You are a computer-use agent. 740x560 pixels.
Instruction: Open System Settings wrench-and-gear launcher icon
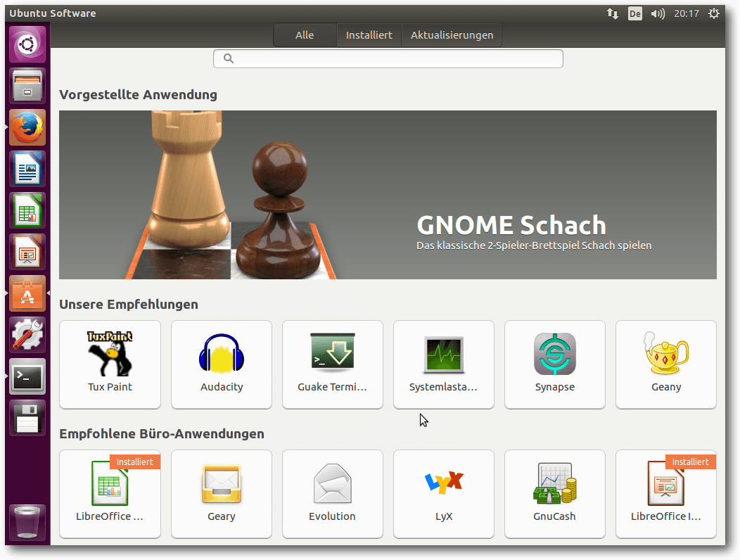(x=27, y=336)
